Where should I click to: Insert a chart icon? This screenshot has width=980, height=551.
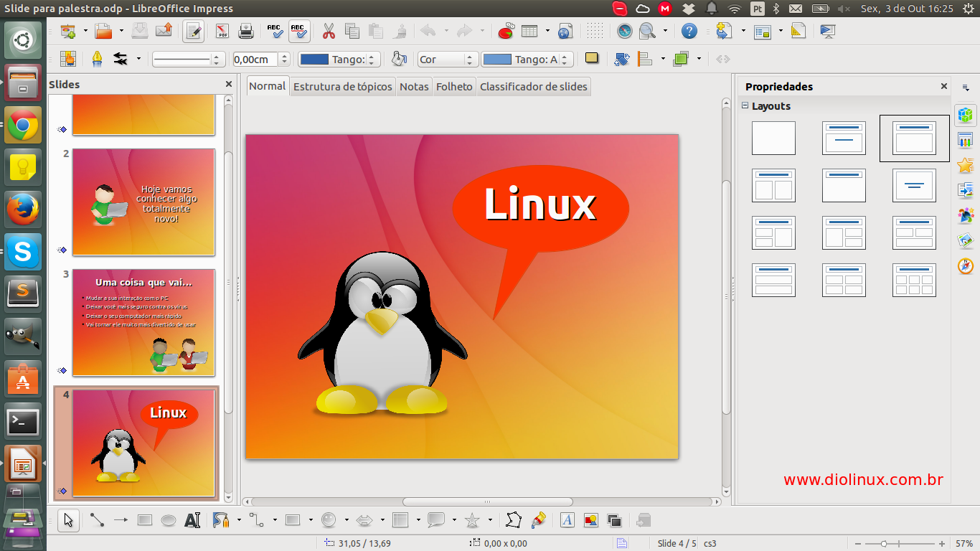click(x=506, y=31)
